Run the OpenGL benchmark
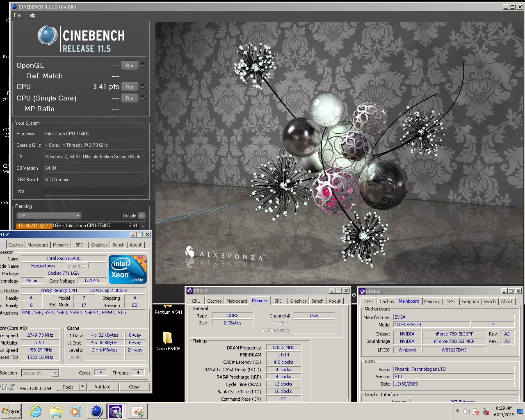This screenshot has height=420, width=525. tap(130, 66)
